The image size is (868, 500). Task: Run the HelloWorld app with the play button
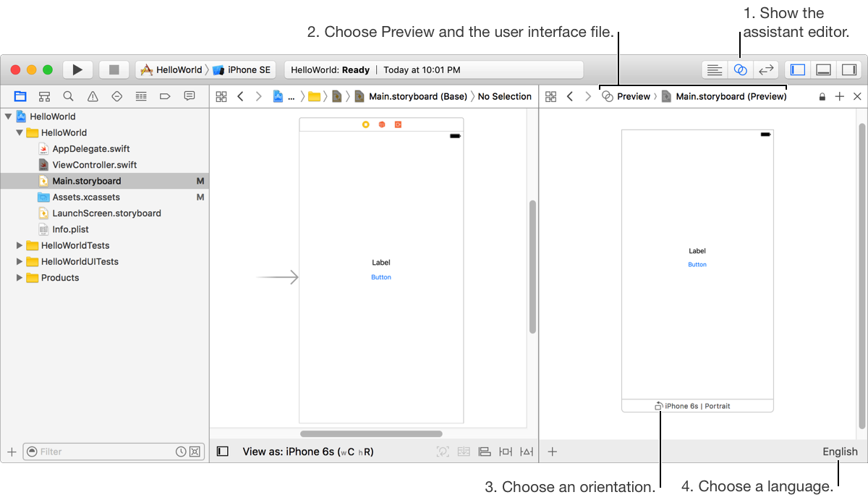click(x=77, y=69)
